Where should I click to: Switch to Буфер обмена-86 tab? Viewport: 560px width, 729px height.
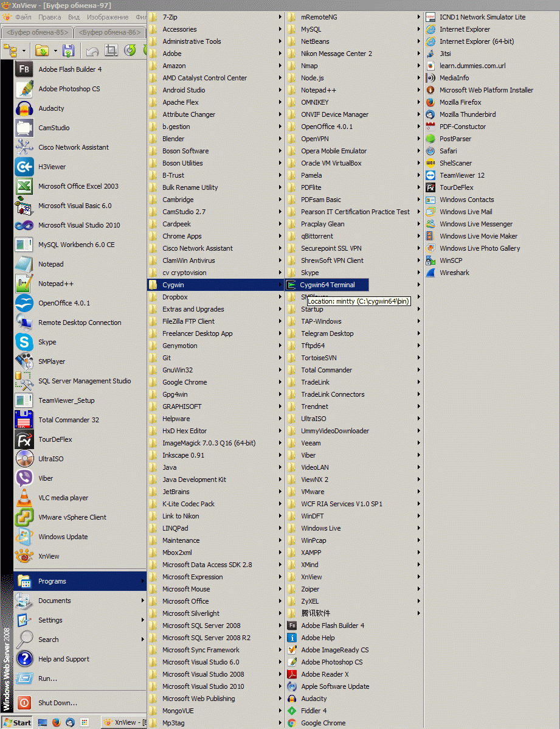pos(109,32)
